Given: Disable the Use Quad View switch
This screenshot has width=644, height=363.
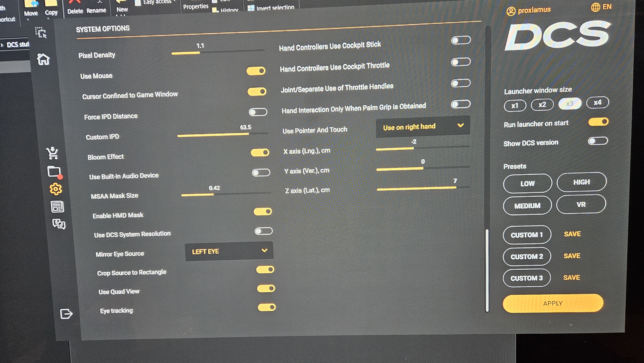Looking at the screenshot, I should tap(266, 288).
